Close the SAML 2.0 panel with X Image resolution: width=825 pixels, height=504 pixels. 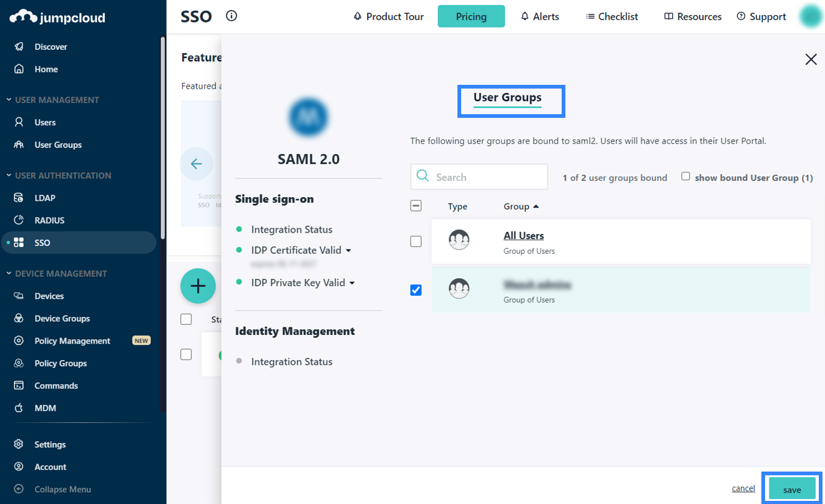811,59
